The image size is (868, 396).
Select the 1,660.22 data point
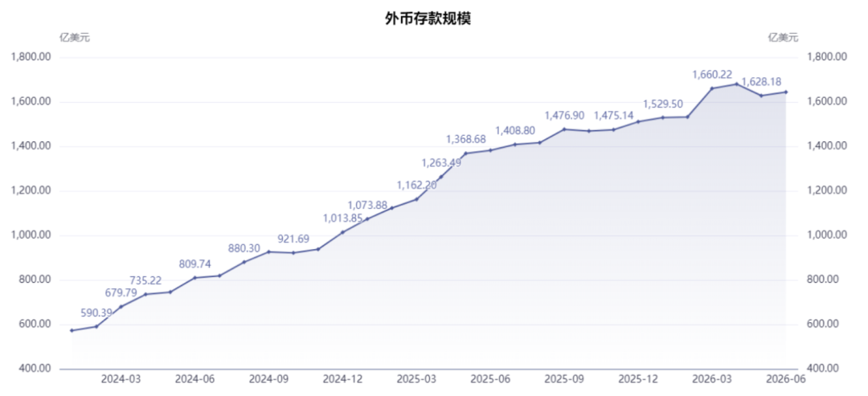tap(712, 88)
